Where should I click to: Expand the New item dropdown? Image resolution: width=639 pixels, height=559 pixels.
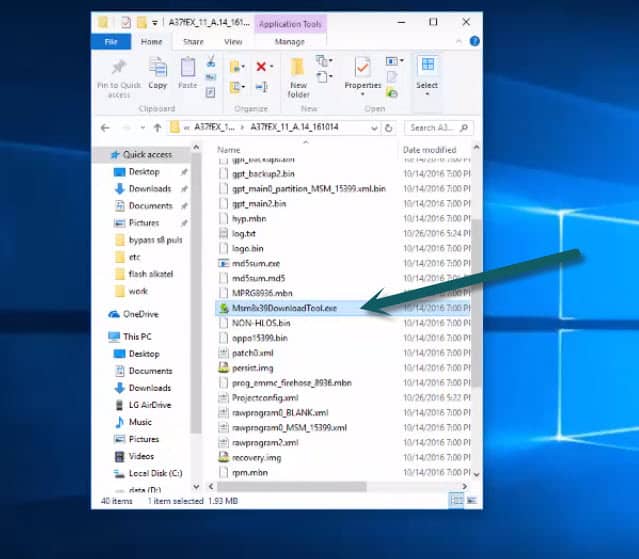324,61
